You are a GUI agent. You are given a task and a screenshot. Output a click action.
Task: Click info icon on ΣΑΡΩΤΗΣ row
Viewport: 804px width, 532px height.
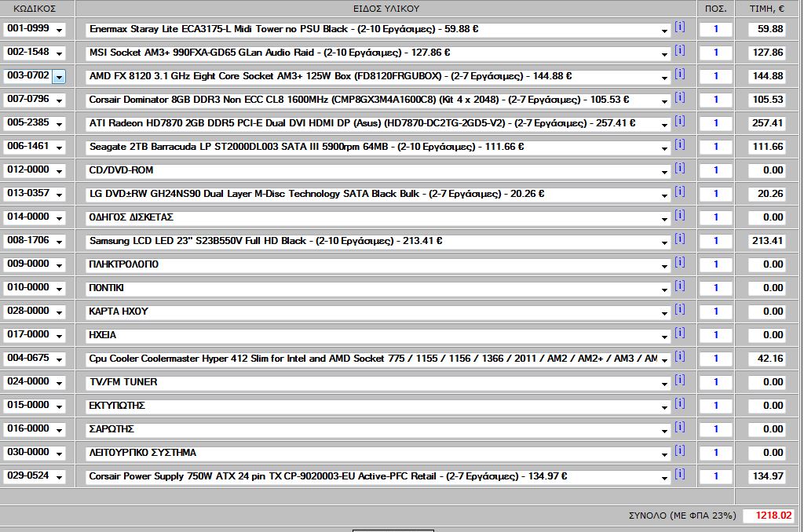tap(679, 428)
